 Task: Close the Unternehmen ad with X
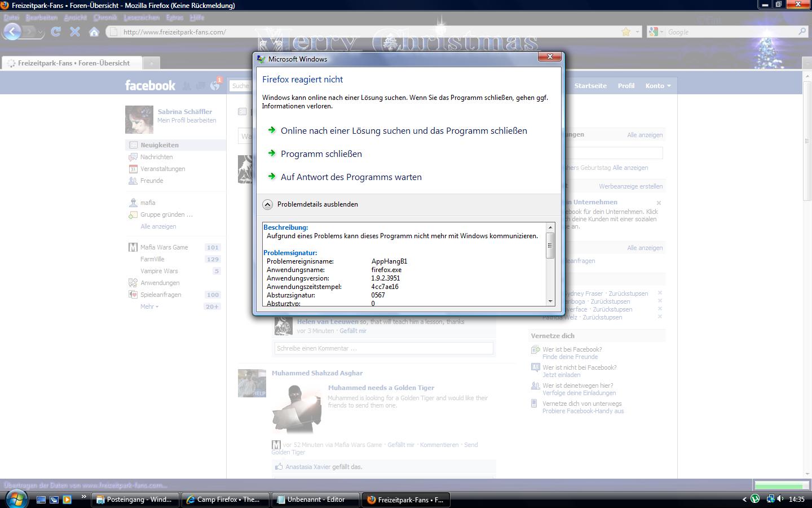pyautogui.click(x=659, y=203)
